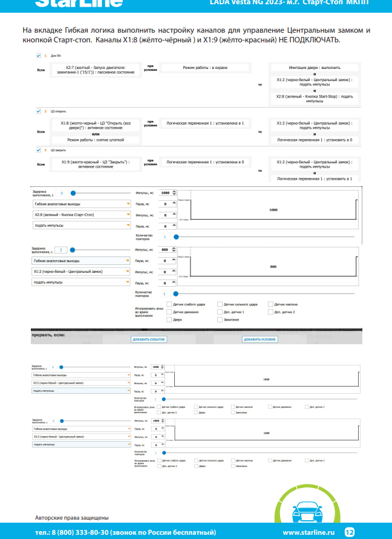This screenshot has width=392, height=539.
Task: Open the 'X2:8 (зеленый - Кнопка Старт-Стоп)' dropdown
Action: (x=81, y=215)
